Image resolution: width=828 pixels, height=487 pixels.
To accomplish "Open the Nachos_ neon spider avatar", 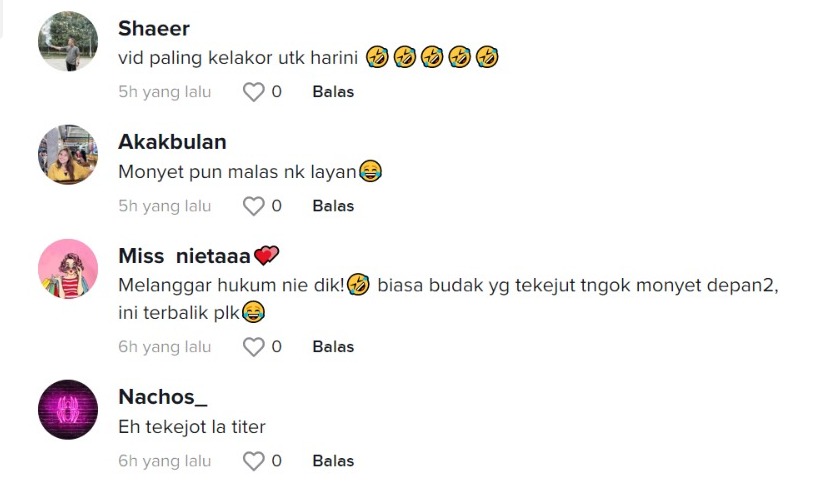I will tap(68, 410).
